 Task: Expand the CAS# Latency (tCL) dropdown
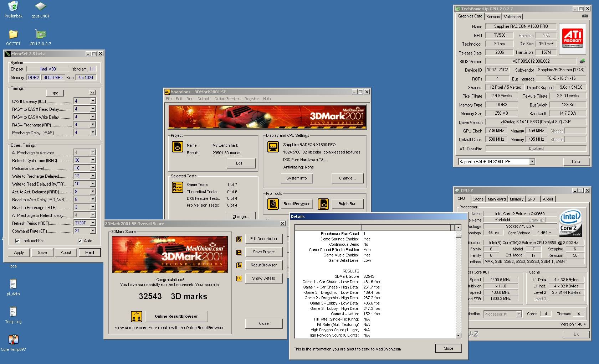coord(93,101)
